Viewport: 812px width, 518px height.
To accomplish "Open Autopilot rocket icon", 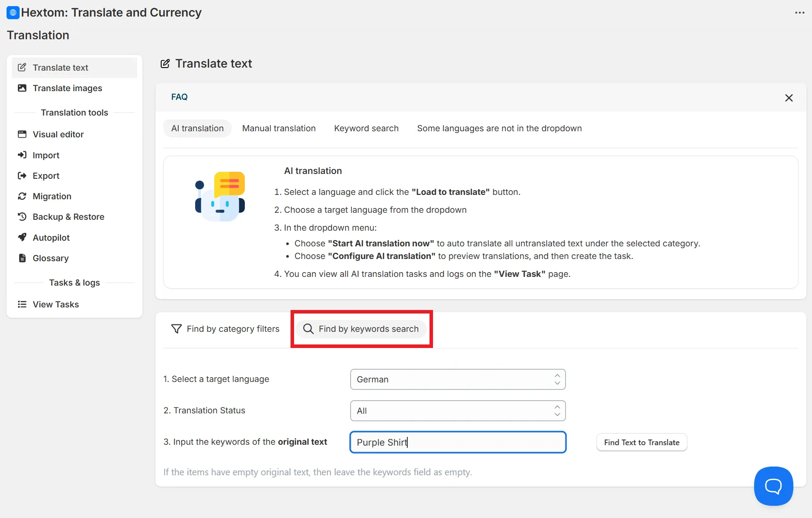I will [22, 237].
